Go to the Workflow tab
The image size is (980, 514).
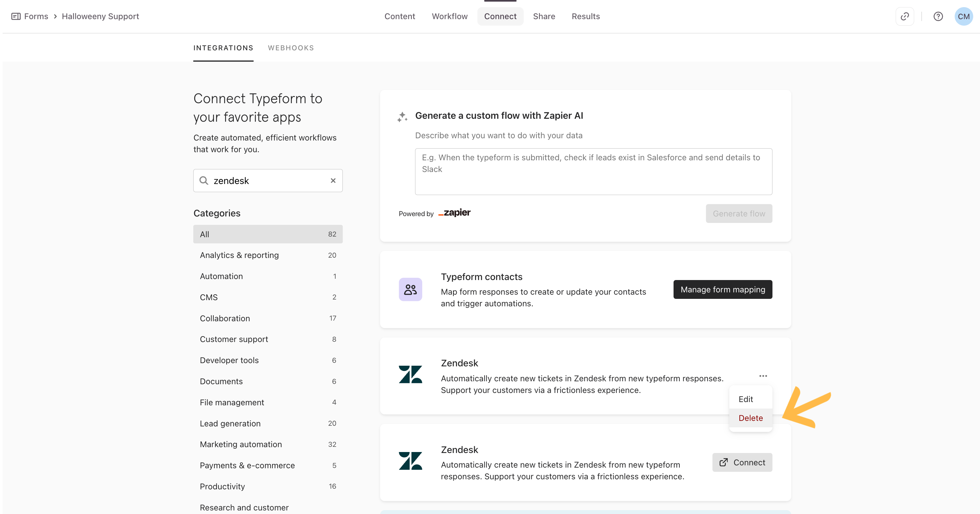[x=449, y=16]
